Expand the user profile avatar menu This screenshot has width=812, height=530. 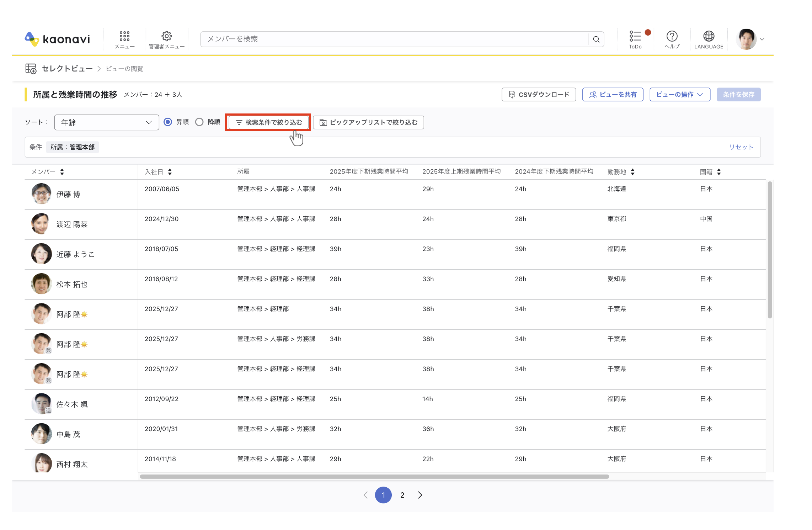pyautogui.click(x=751, y=39)
